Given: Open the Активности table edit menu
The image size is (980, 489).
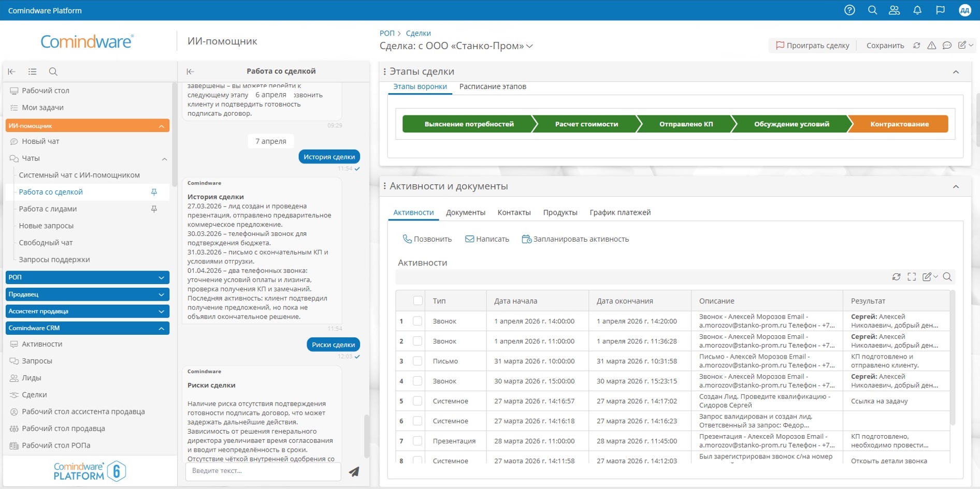Looking at the screenshot, I should 930,277.
